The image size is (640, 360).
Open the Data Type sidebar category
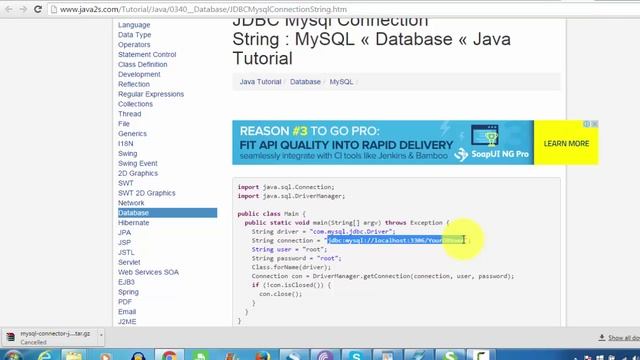pos(134,35)
